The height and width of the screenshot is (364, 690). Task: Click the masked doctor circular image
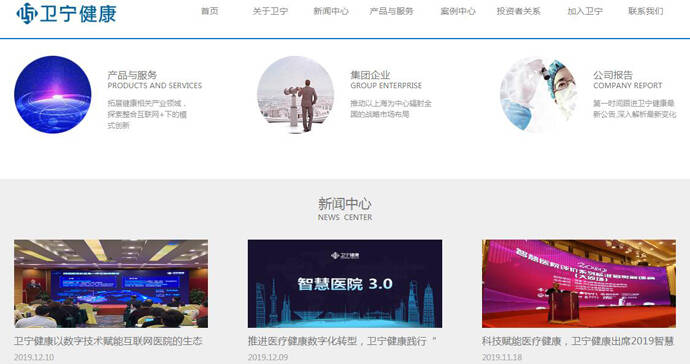tap(539, 95)
